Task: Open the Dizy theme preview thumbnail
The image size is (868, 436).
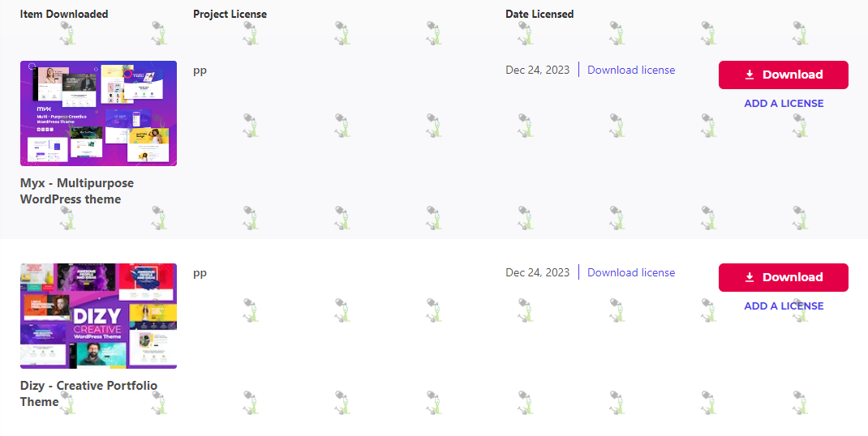Action: coord(98,316)
